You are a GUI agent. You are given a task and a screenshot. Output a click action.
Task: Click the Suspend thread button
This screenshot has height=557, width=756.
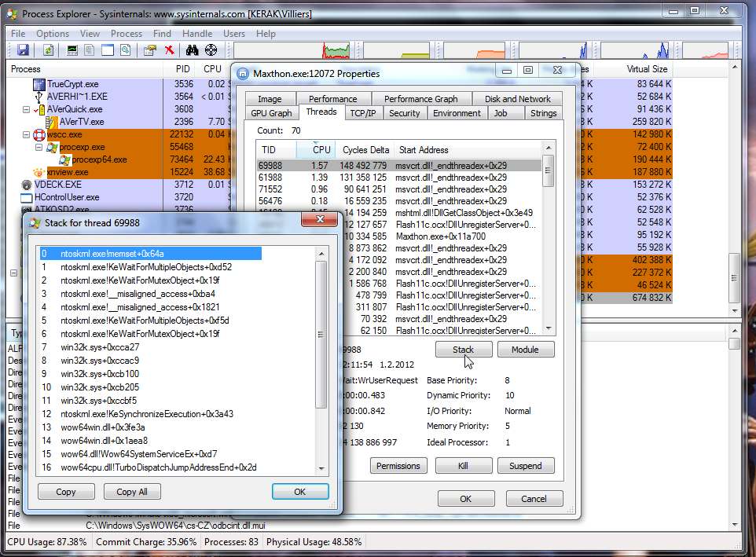pos(525,466)
